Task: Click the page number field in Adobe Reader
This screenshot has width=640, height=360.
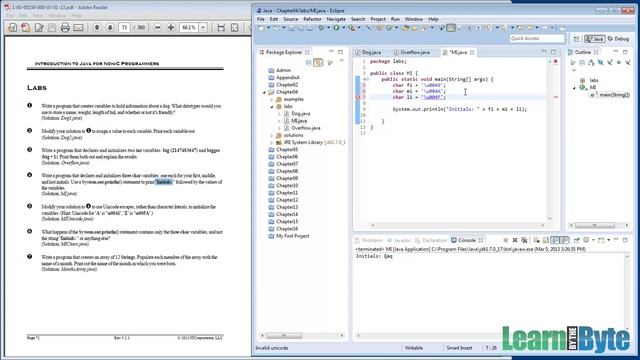Action: coord(124,27)
